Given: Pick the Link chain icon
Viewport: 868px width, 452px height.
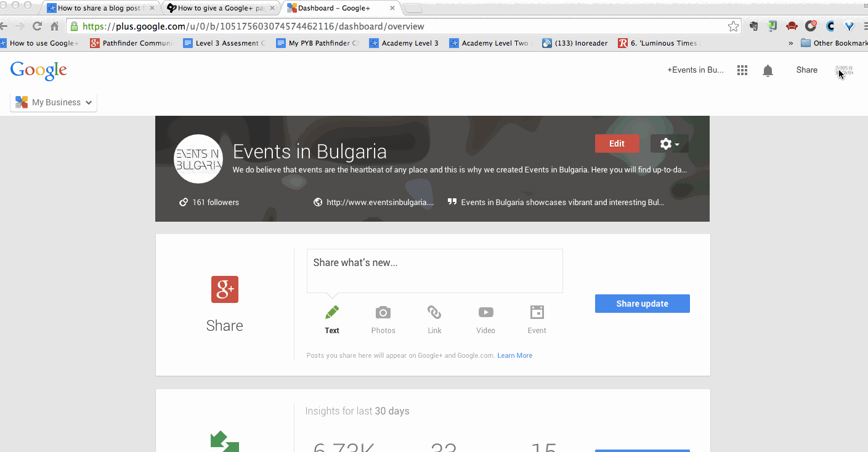Looking at the screenshot, I should coord(434,312).
